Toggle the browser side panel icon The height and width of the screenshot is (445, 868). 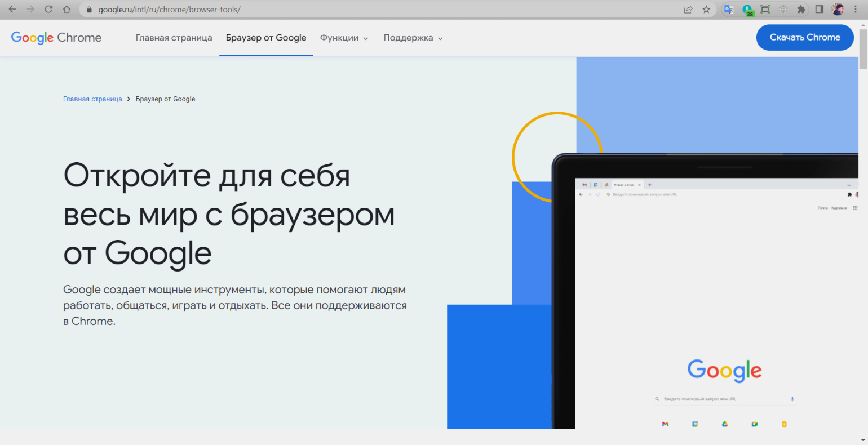(x=820, y=10)
